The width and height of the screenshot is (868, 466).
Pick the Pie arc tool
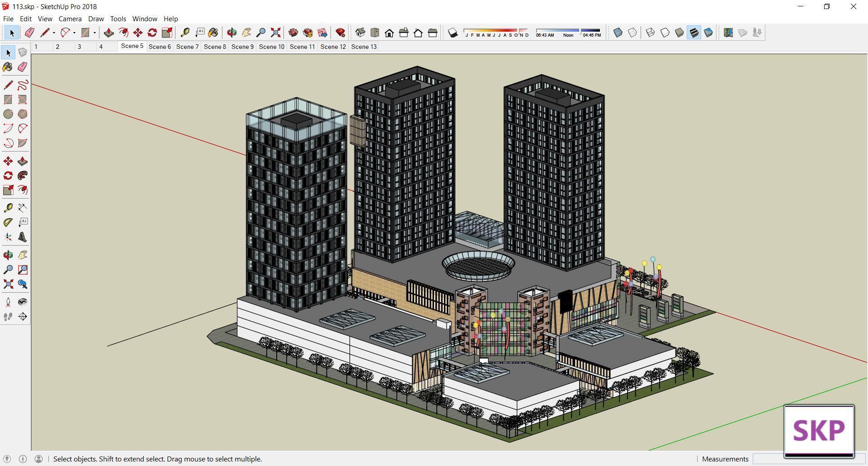(23, 143)
